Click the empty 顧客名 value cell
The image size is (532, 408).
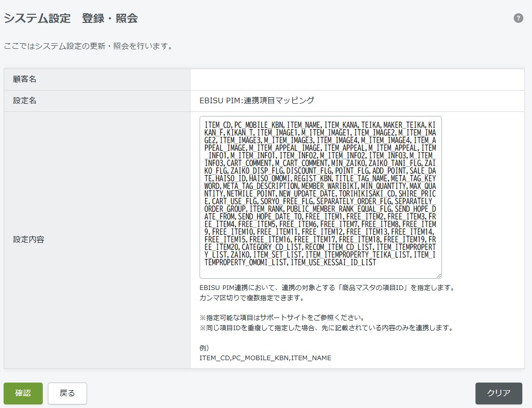coord(356,79)
